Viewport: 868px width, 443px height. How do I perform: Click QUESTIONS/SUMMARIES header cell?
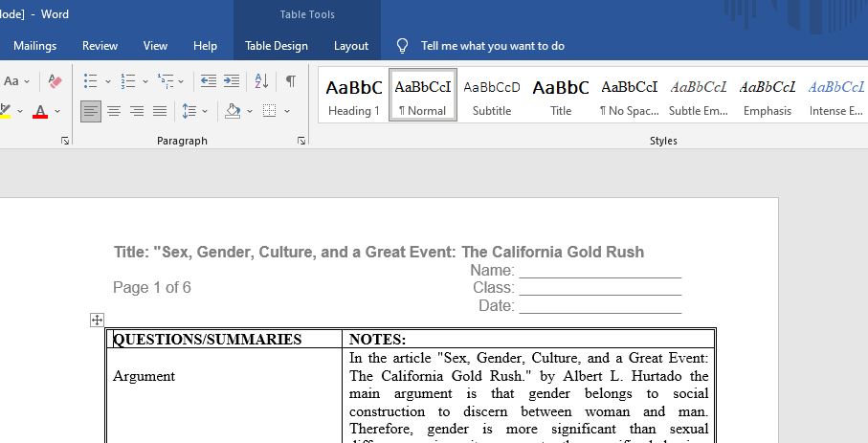point(224,340)
